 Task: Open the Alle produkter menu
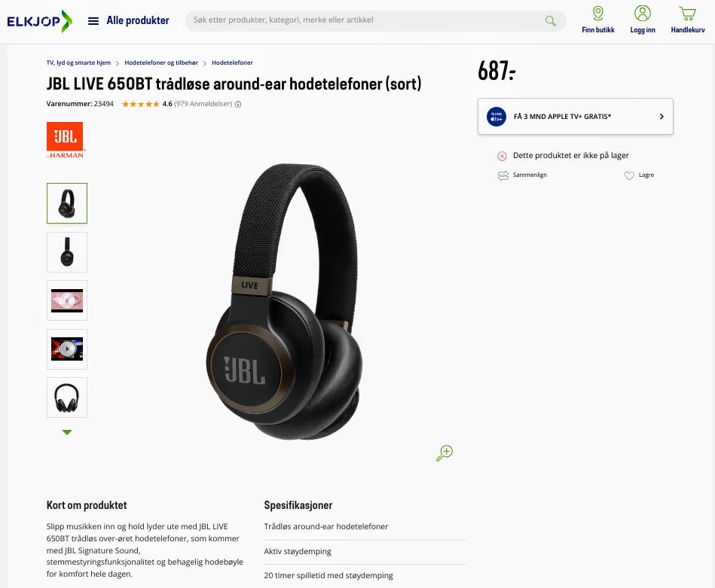[138, 20]
